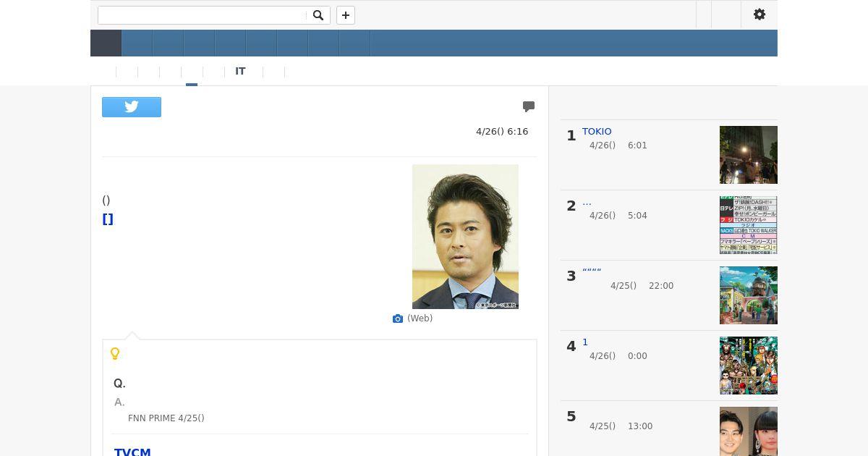The height and width of the screenshot is (456, 868).
Task: Open the rank 2 headline link '…'
Action: tap(587, 202)
